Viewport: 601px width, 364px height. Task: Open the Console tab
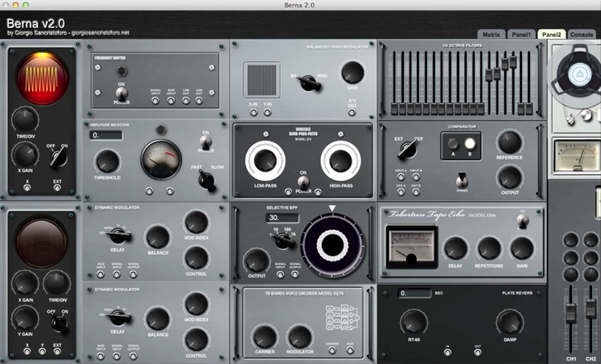tap(581, 34)
